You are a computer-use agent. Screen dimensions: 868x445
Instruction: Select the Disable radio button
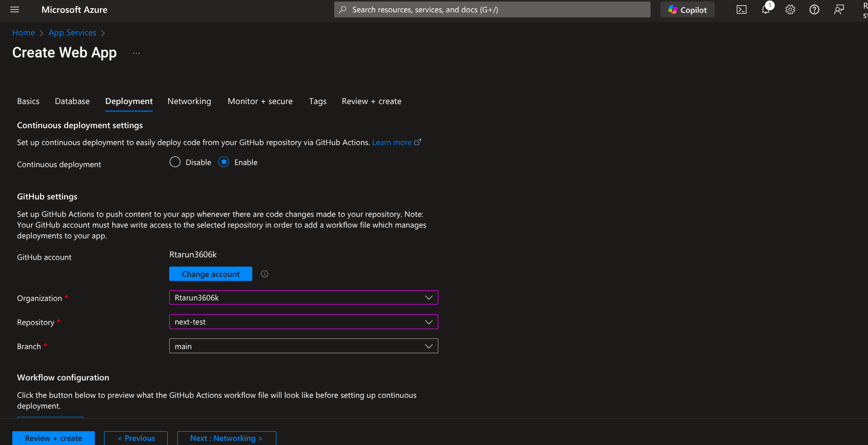[x=175, y=162]
